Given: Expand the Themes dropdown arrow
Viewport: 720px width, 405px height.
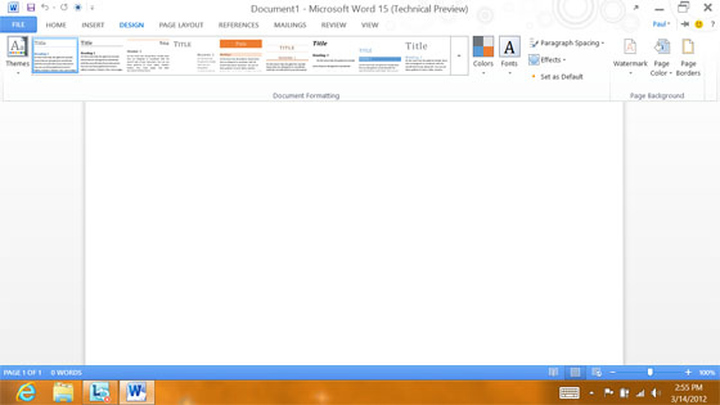Looking at the screenshot, I should point(17,73).
